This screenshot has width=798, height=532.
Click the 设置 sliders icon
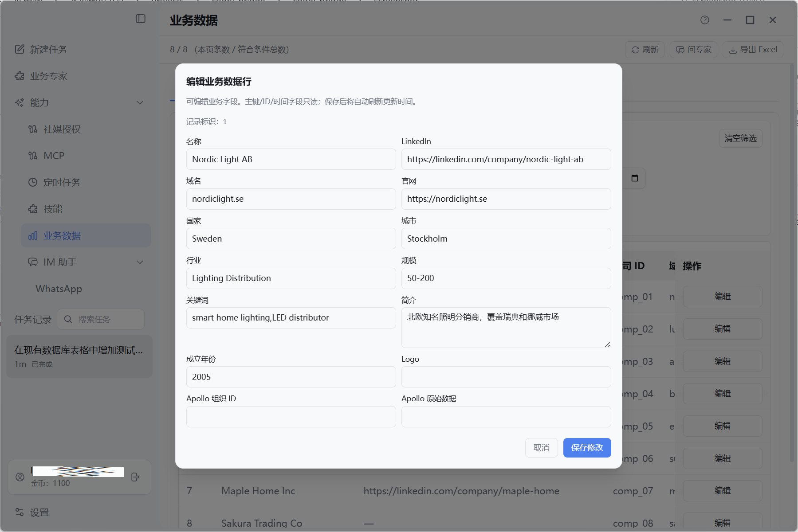[x=20, y=512]
